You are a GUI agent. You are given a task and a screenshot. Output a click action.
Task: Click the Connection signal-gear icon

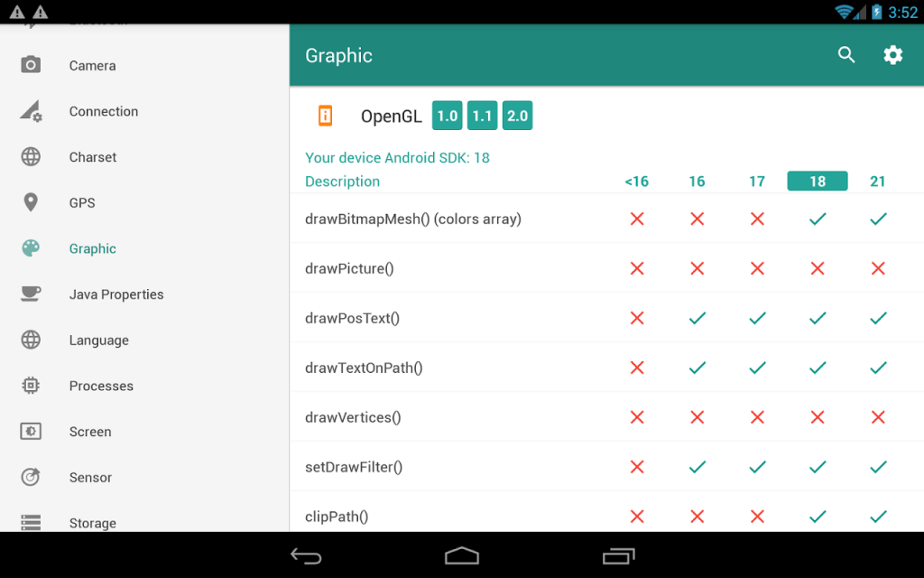tap(31, 111)
